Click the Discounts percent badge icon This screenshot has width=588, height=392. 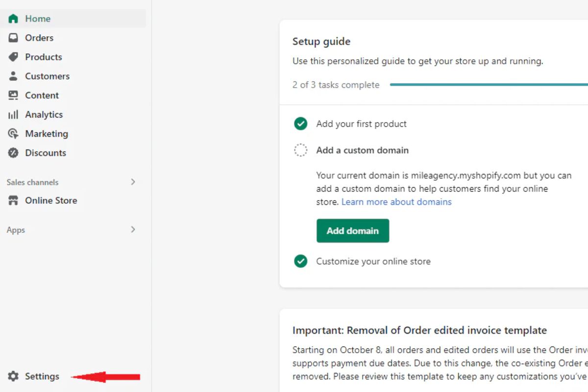coord(13,153)
